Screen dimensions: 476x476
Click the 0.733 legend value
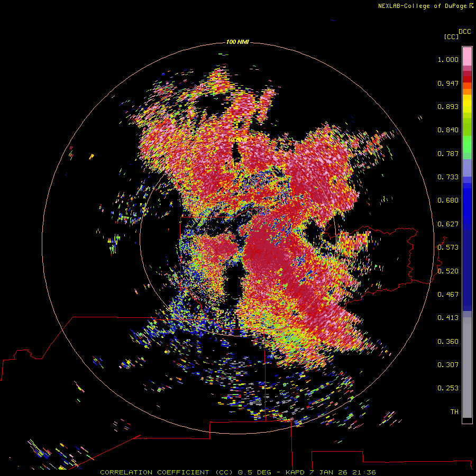click(x=448, y=177)
